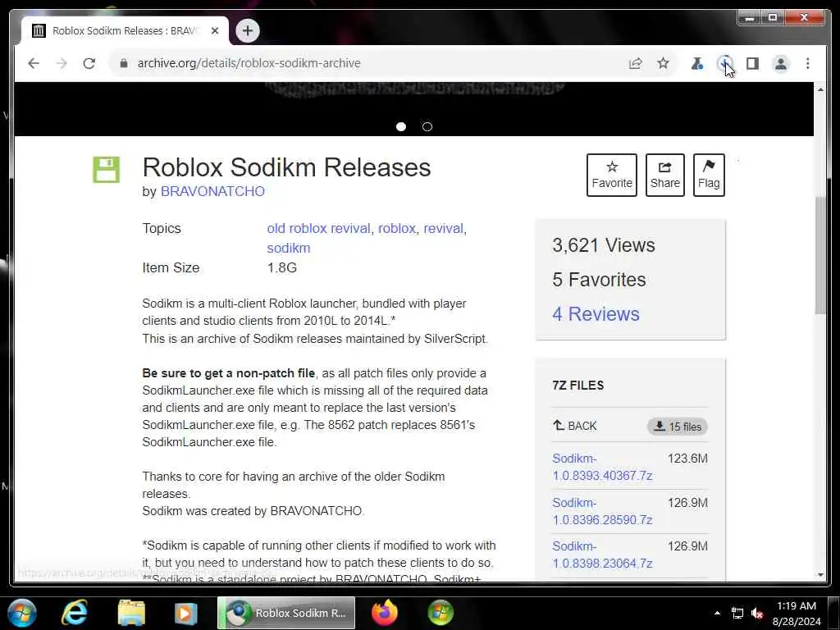The image size is (840, 630).
Task: Click the '3,621 Views' text
Action: click(604, 245)
